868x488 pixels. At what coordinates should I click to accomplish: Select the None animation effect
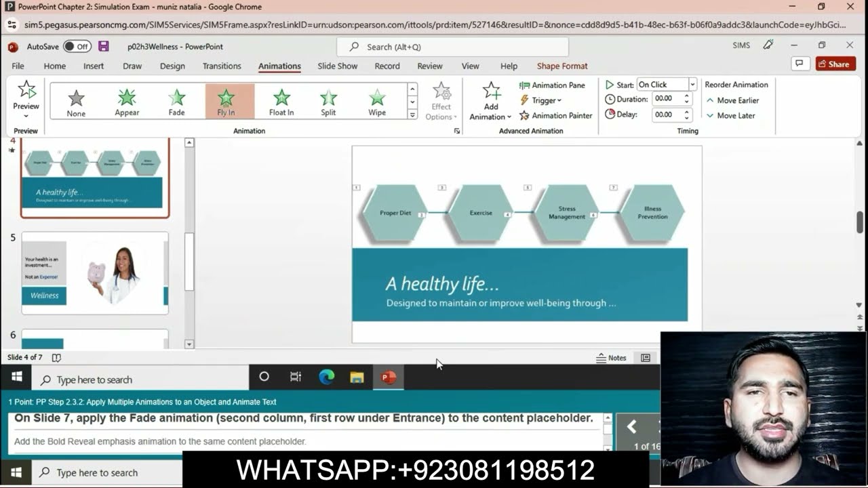76,102
